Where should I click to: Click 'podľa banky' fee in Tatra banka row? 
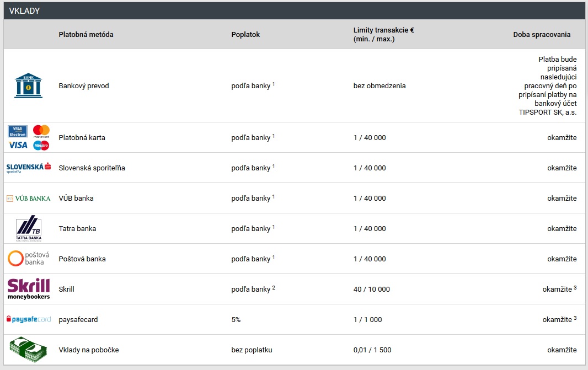point(253,229)
